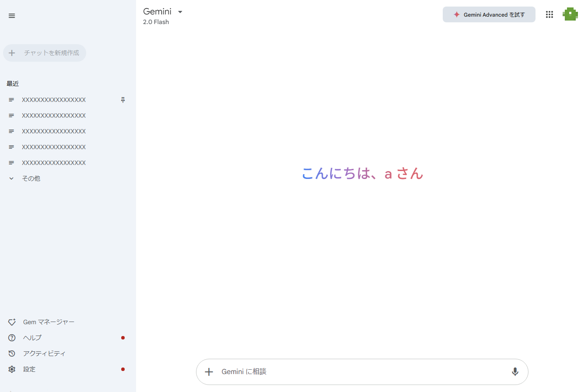Unpin the first pinned chat via the pin icon
This screenshot has width=588, height=392.
tap(123, 100)
